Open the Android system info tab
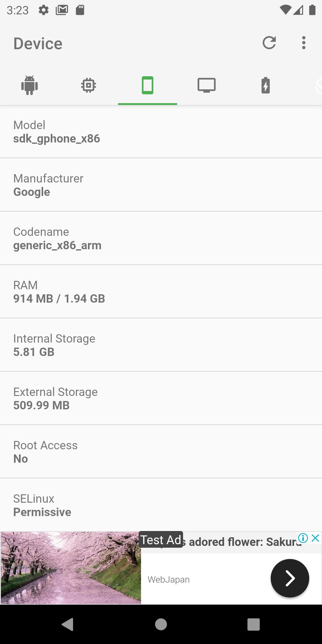The width and height of the screenshot is (322, 644). pos(30,86)
